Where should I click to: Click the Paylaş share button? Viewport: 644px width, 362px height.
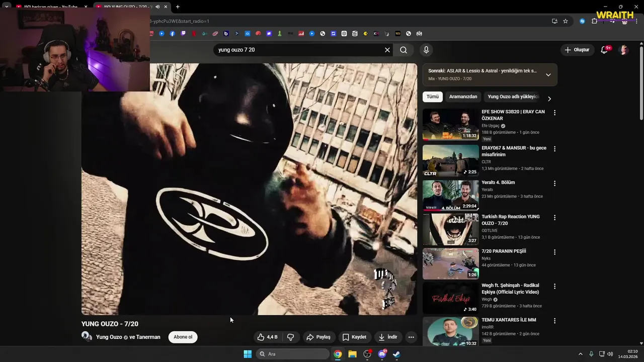(318, 337)
